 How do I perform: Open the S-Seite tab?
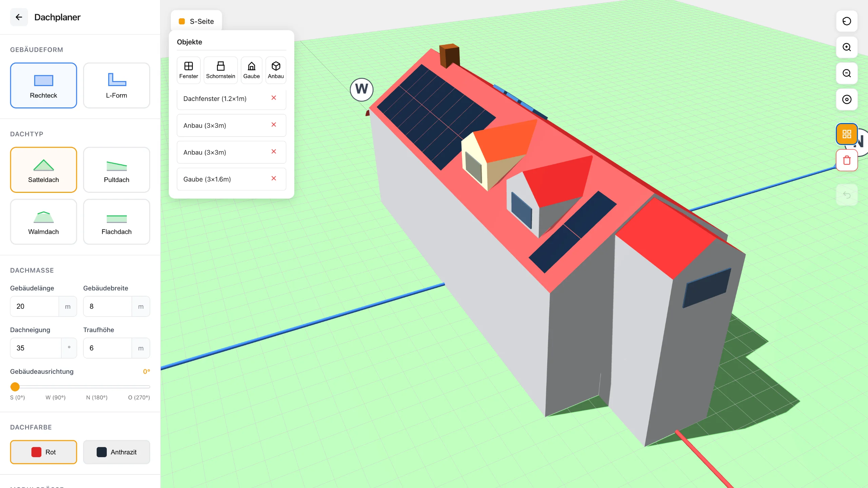point(196,21)
